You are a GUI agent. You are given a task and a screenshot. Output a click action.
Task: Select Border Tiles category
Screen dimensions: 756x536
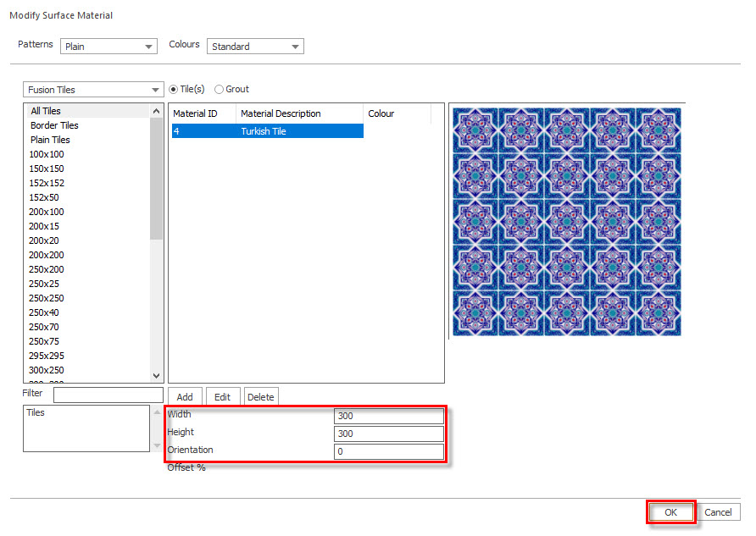tap(54, 125)
